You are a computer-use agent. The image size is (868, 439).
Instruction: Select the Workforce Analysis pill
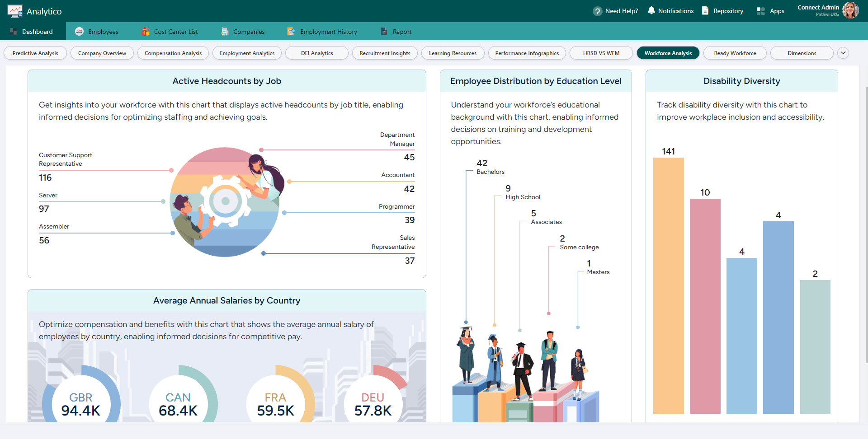click(x=668, y=53)
